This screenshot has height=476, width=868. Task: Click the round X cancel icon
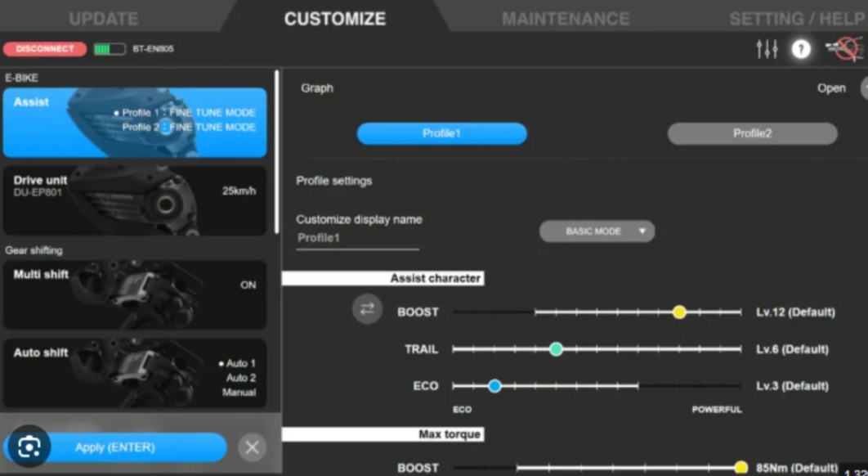pyautogui.click(x=253, y=447)
